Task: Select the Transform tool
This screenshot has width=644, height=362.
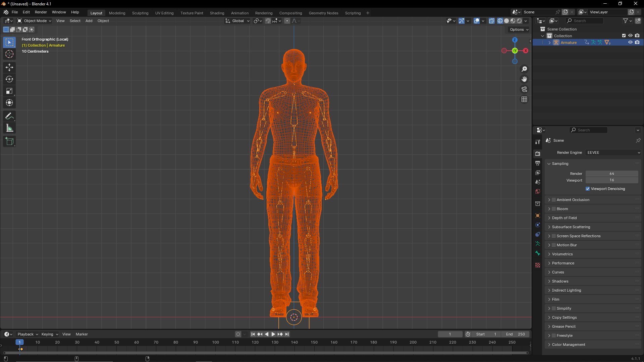Action: (9, 103)
